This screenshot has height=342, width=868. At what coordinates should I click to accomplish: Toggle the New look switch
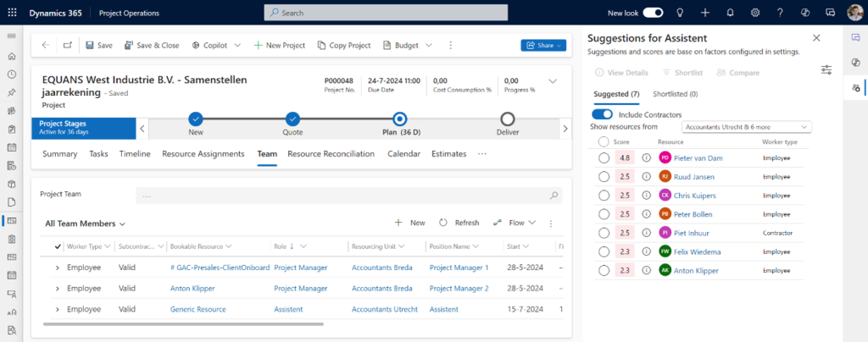[654, 13]
